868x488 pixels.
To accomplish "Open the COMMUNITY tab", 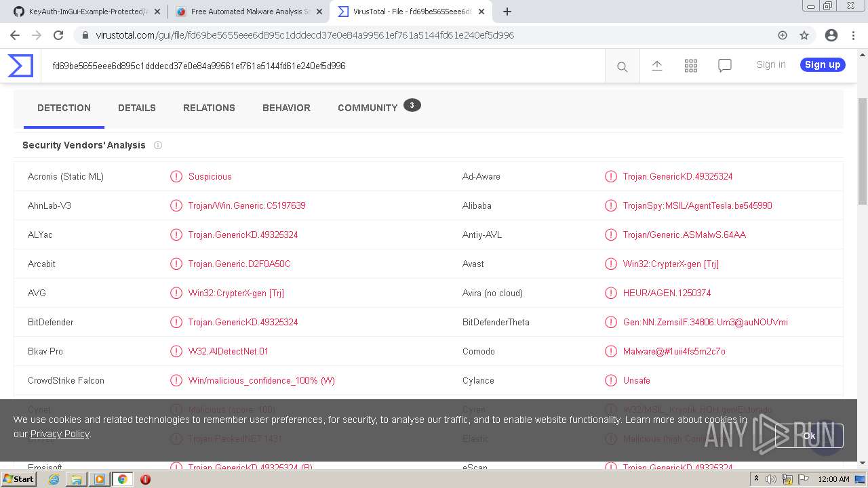I will pos(379,107).
